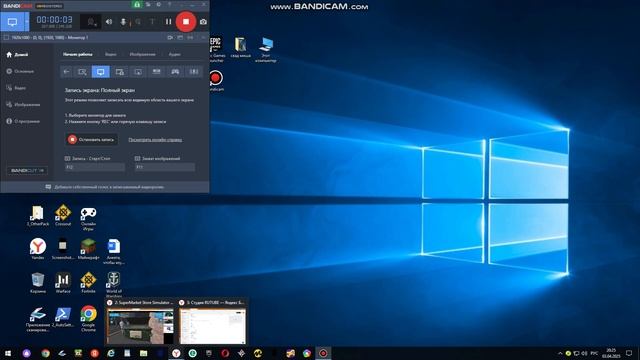
Task: Select the SuperMarket Store Simulator preview thumbnail
Action: pyautogui.click(x=140, y=322)
